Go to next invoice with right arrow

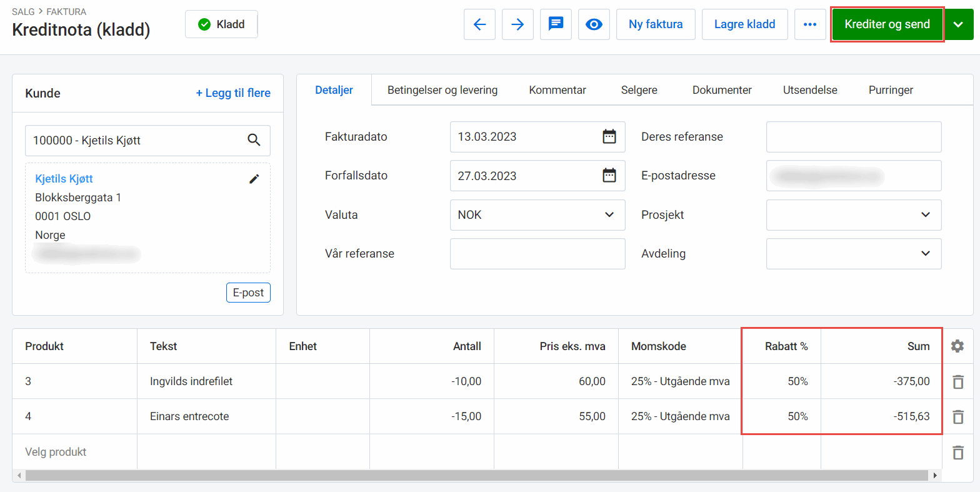[x=517, y=24]
